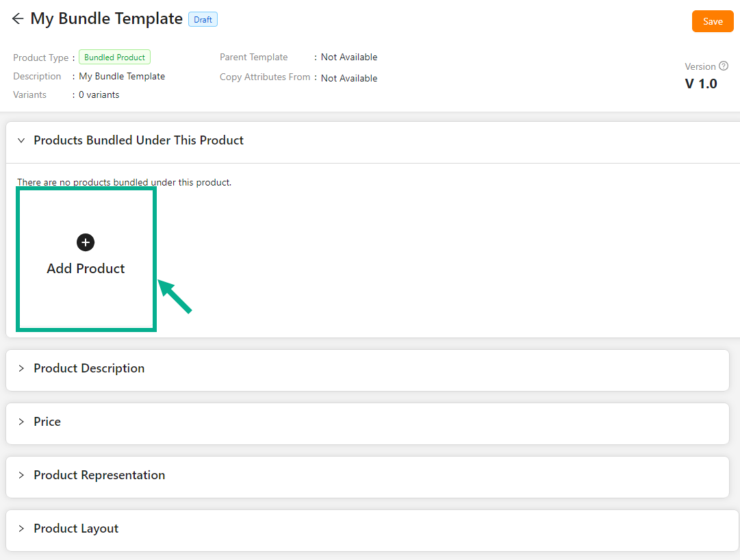Click the back arrow beside My Bundle Template
The height and width of the screenshot is (560, 740).
[18, 19]
